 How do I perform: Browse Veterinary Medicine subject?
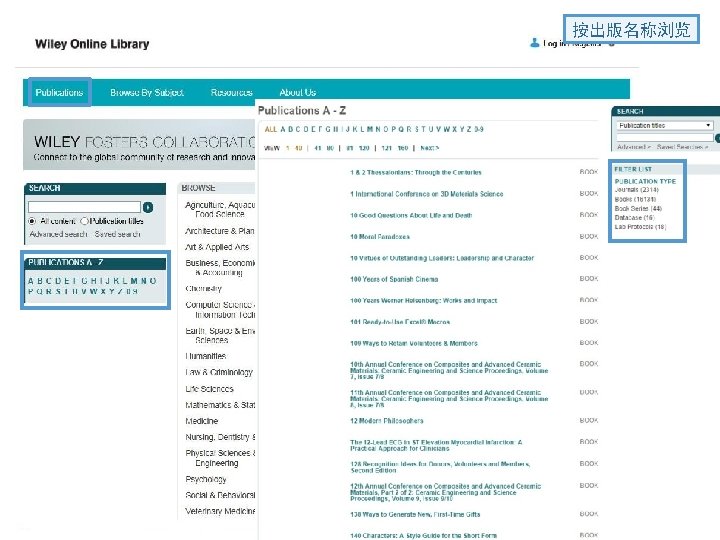[x=220, y=511]
